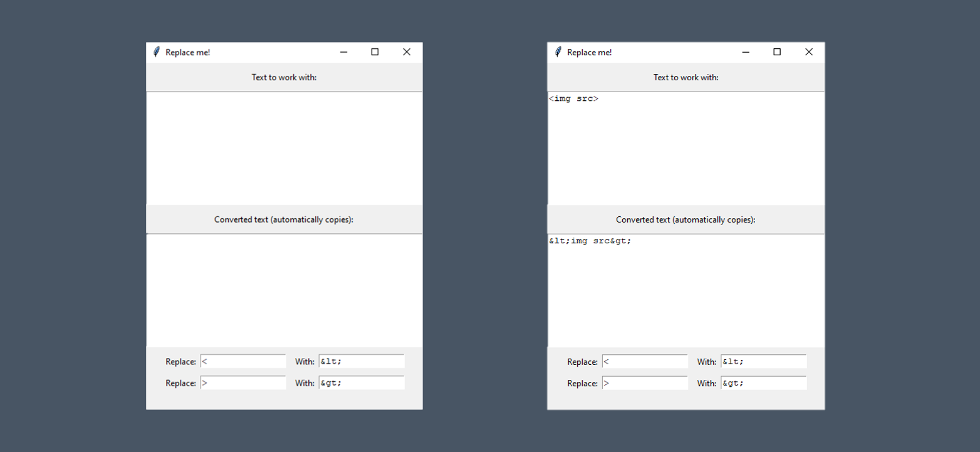Close the left 'Replace me!' window
980x452 pixels.
click(x=407, y=52)
